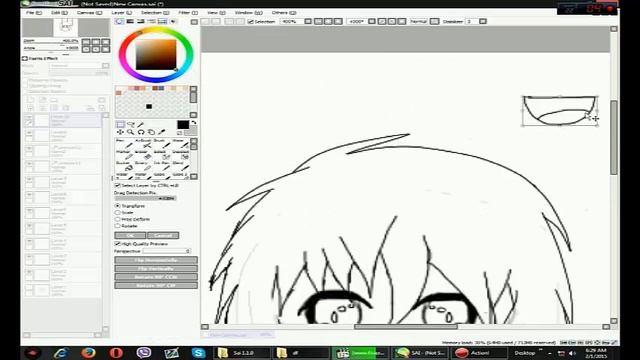Open the Window menu
640x360 pixels.
click(x=248, y=13)
